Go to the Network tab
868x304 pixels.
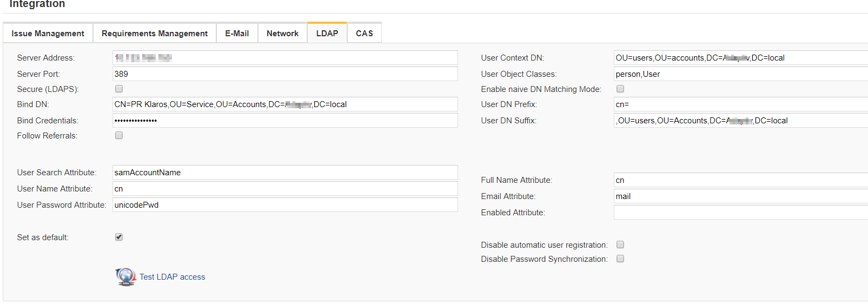click(x=282, y=34)
